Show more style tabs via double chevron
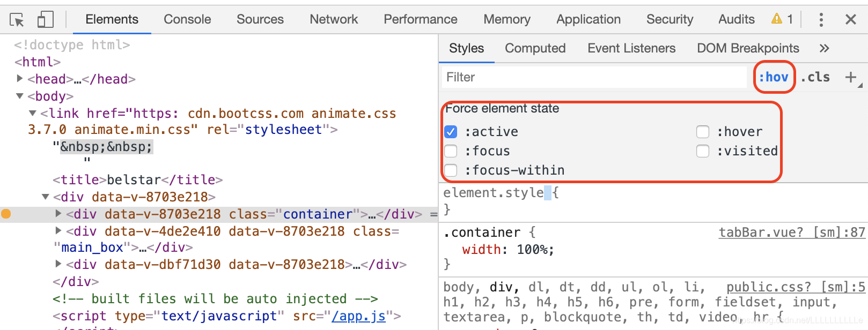The width and height of the screenshot is (868, 330). [825, 48]
